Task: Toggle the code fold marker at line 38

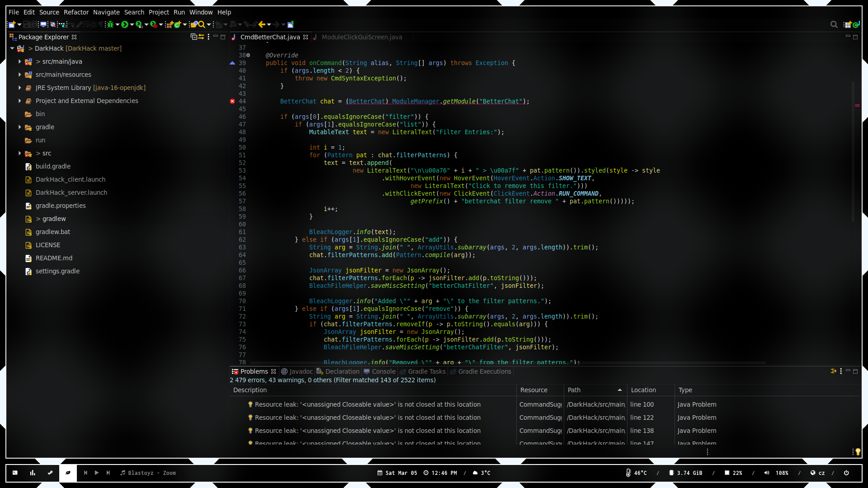Action: click(248, 55)
